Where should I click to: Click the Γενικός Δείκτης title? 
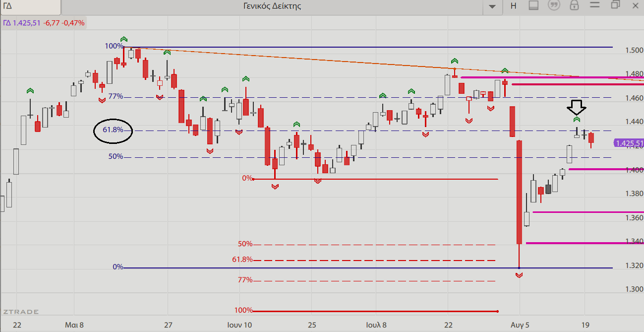coord(273,6)
